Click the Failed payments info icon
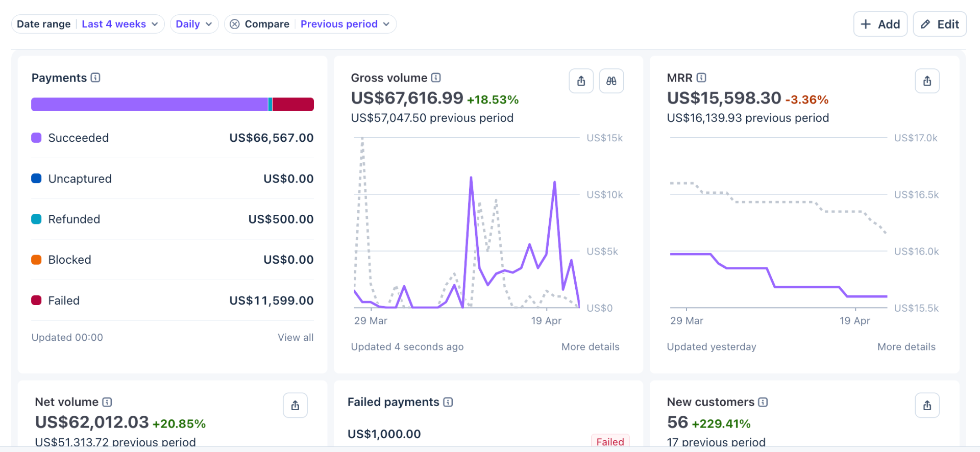This screenshot has height=452, width=980. point(448,402)
